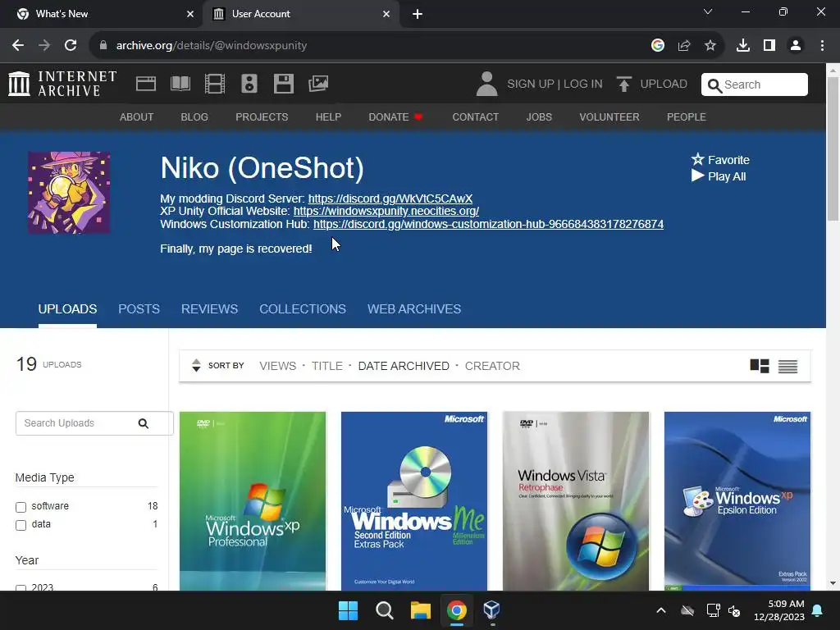
Task: Click LOG IN link
Action: pos(583,84)
